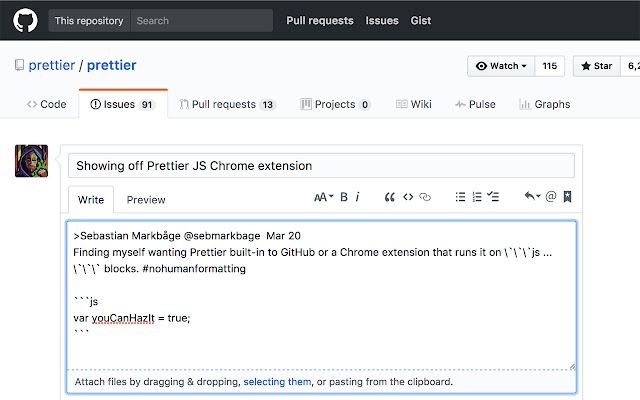Open the GitHub Octocat home logo
Screen dimensions: 640x400
[25, 20]
